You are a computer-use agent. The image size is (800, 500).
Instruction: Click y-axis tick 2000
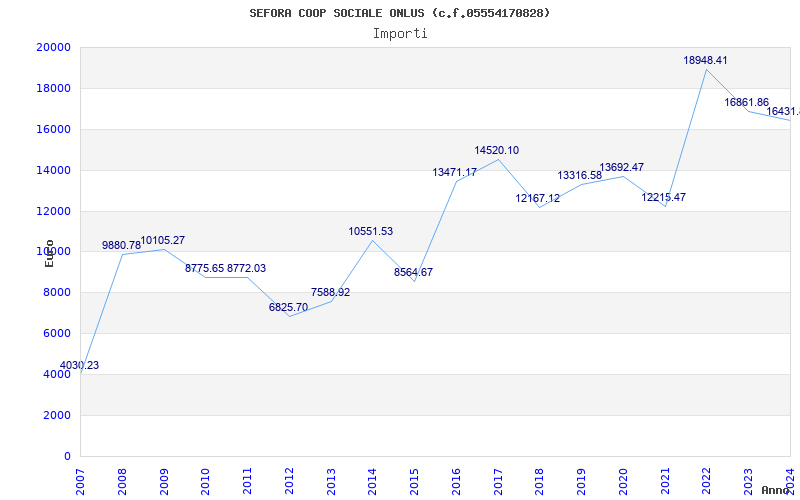point(57,415)
